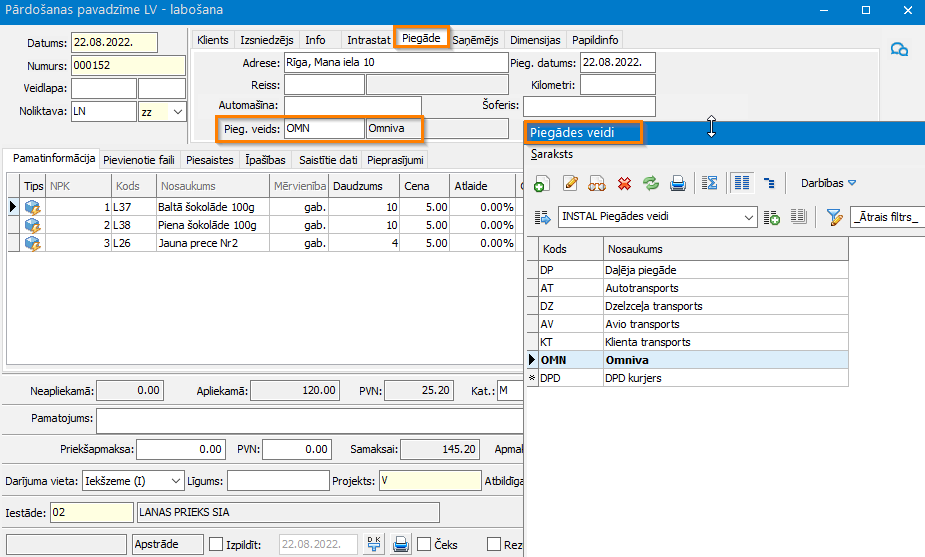This screenshot has height=557, width=925.
Task: Open view record glasses icon
Action: pos(596,184)
